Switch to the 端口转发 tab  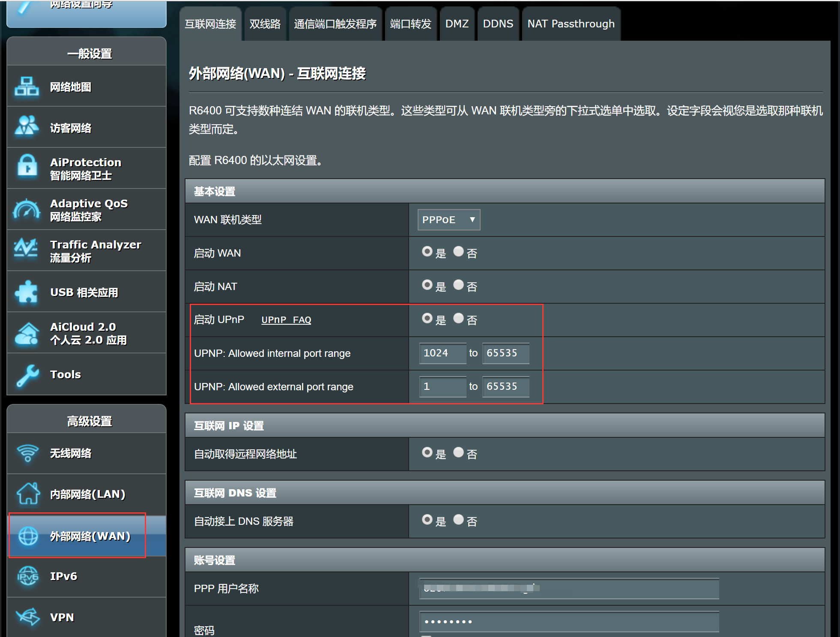410,24
